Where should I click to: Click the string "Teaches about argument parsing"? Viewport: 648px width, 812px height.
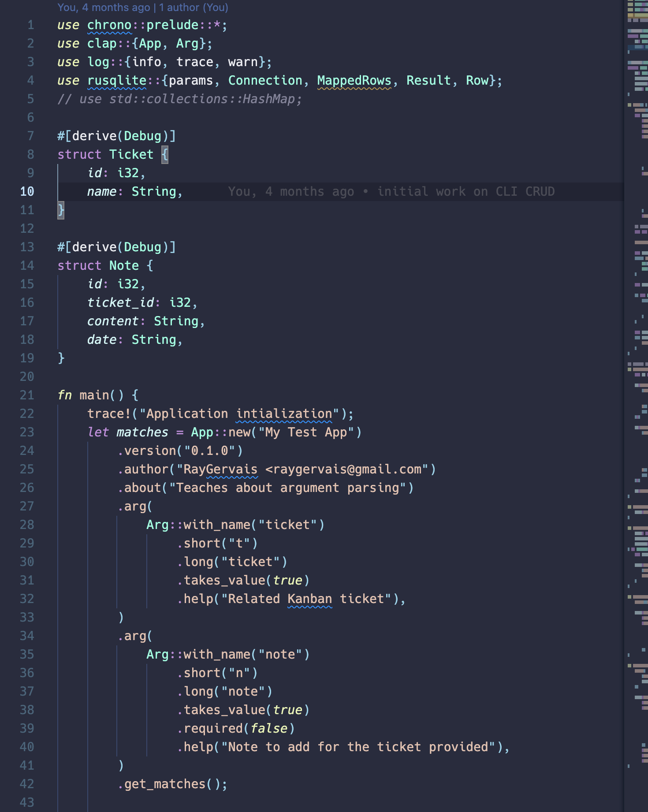[x=287, y=488]
